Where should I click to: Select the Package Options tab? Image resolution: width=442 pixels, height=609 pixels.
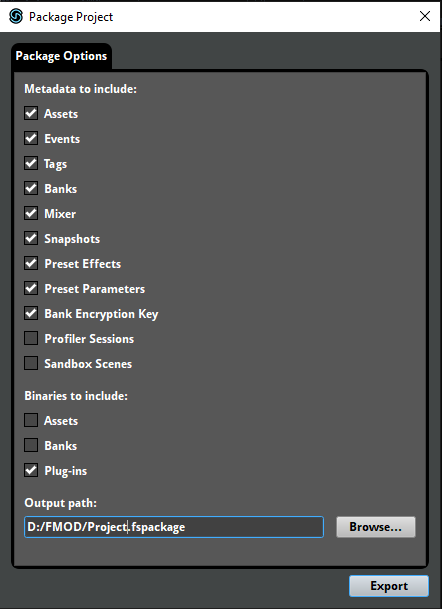61,56
